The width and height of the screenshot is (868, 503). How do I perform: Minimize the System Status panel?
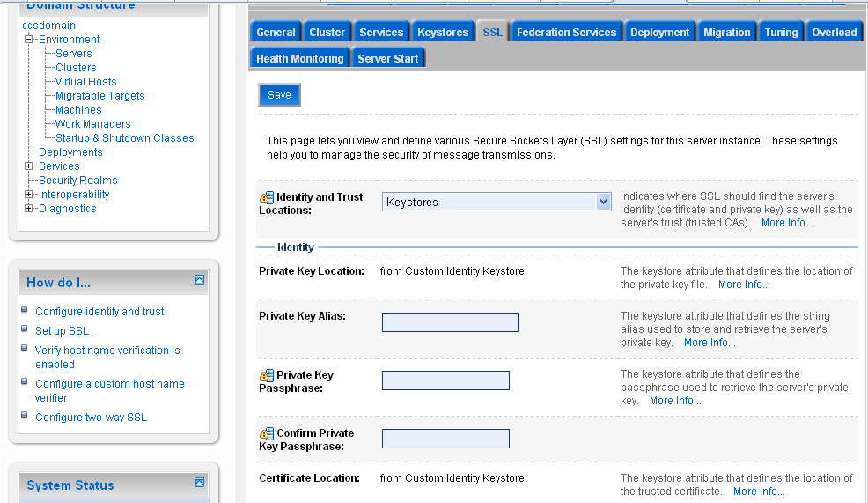coord(199,482)
